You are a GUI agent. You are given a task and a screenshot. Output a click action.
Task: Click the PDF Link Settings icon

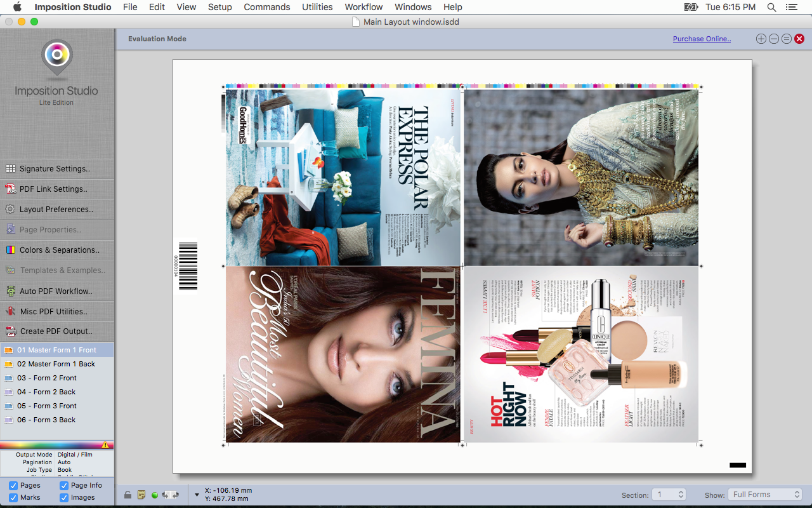[x=10, y=189]
